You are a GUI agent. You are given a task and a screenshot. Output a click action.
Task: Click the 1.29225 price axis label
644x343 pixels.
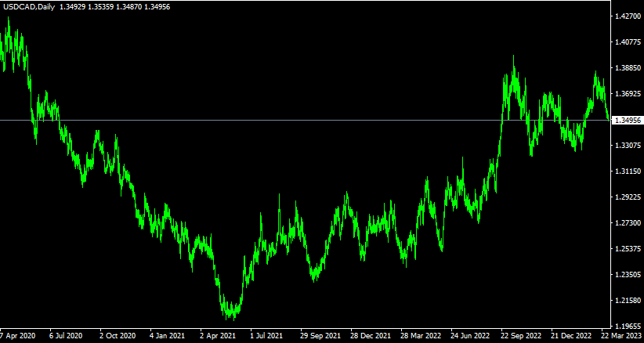(x=627, y=197)
